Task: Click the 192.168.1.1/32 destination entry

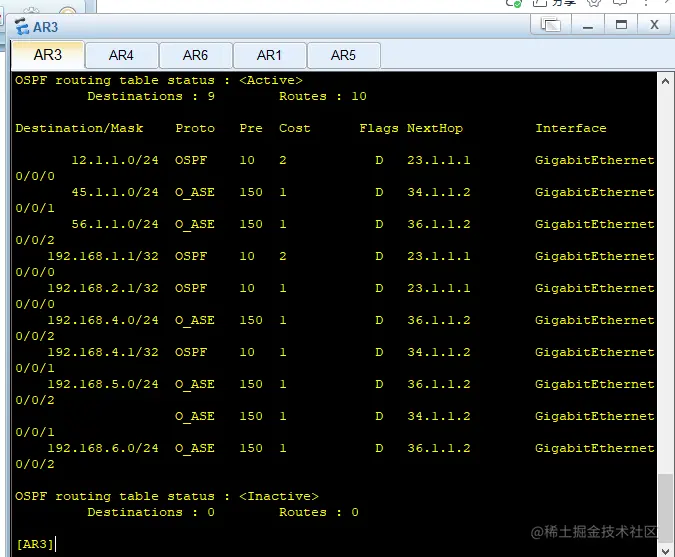Action: [x=103, y=256]
